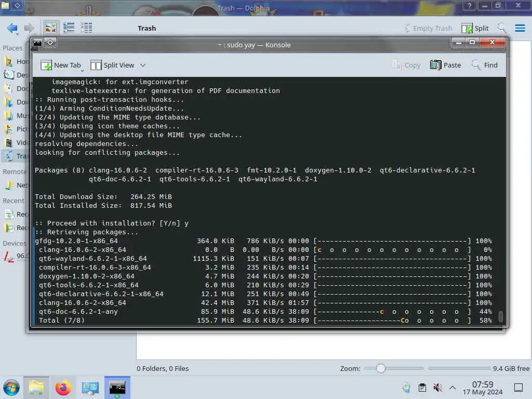Select Network in Dolphin Remote section
Viewport: 532px width, 399px height.
point(16,185)
